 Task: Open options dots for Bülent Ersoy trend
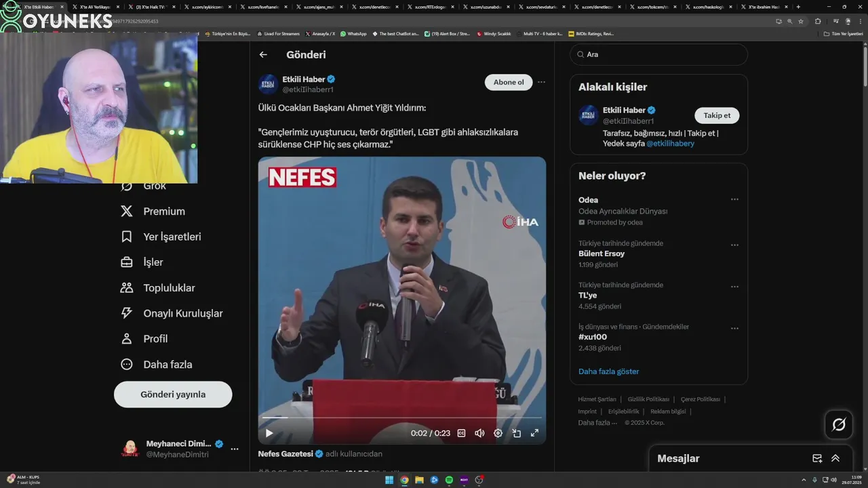734,245
